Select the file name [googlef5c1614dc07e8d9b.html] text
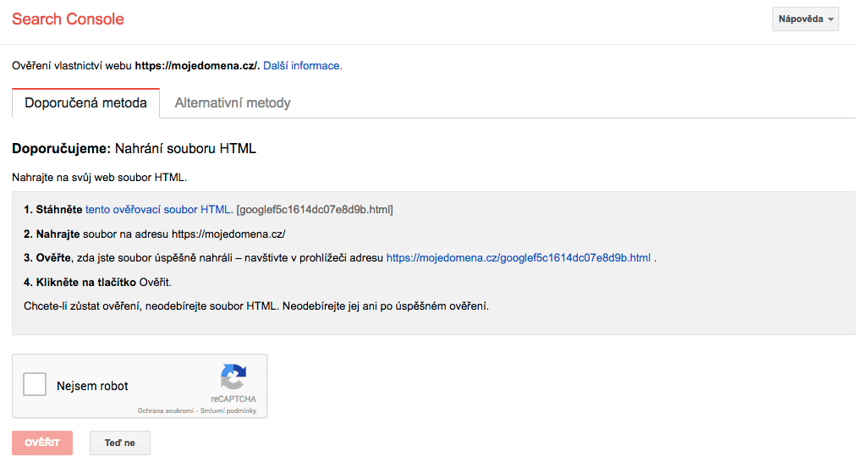The width and height of the screenshot is (868, 468). pyautogui.click(x=315, y=209)
